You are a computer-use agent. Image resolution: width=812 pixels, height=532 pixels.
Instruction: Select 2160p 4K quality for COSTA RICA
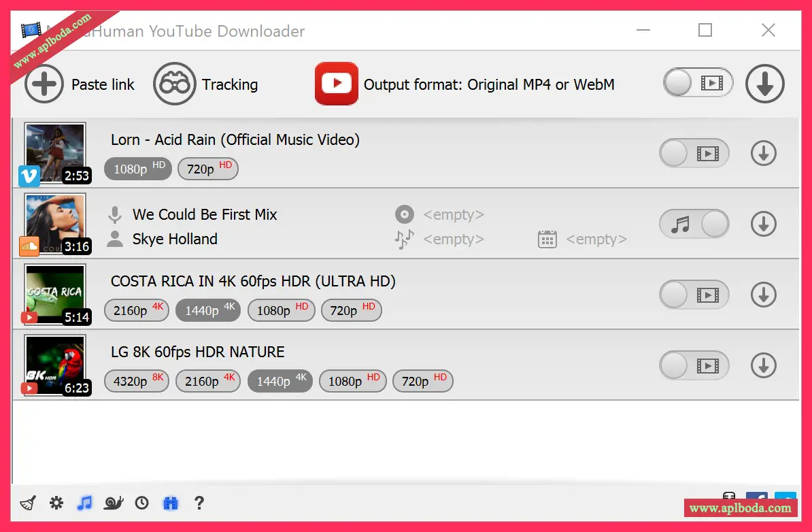coord(137,311)
